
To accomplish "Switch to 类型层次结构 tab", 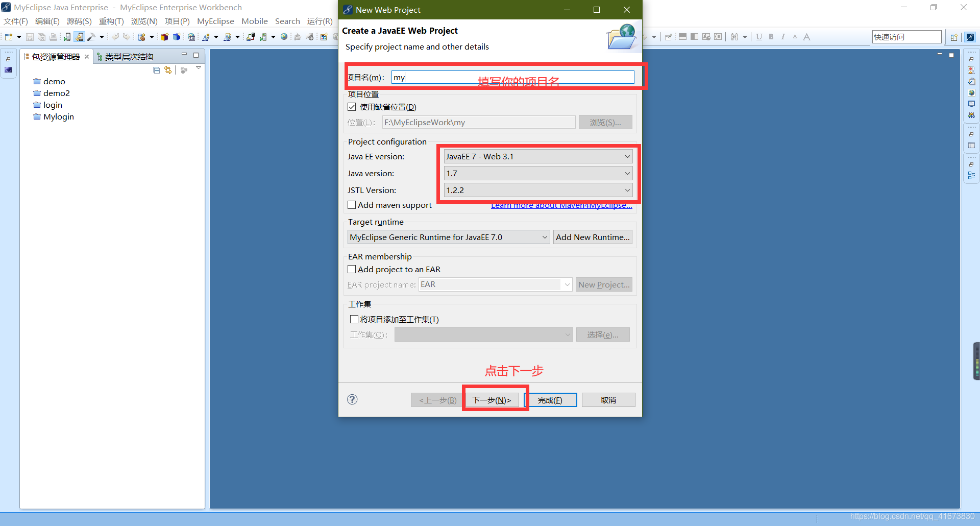I will point(125,57).
